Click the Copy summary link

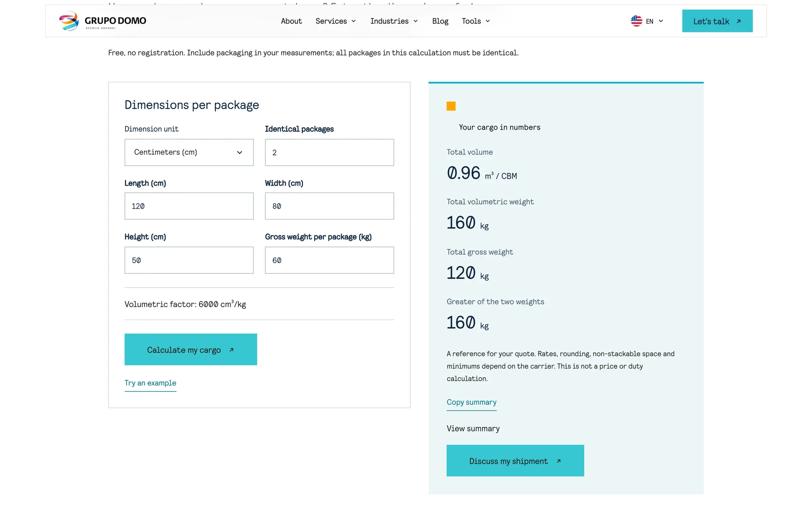[x=471, y=402]
